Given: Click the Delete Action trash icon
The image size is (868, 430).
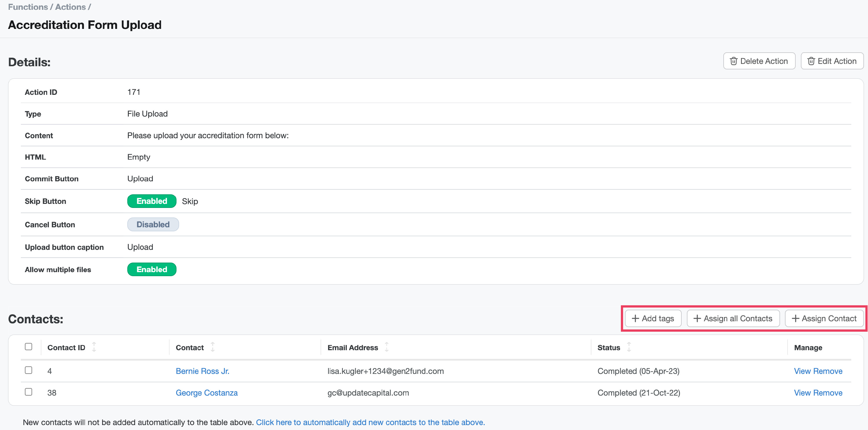Looking at the screenshot, I should click(x=733, y=61).
